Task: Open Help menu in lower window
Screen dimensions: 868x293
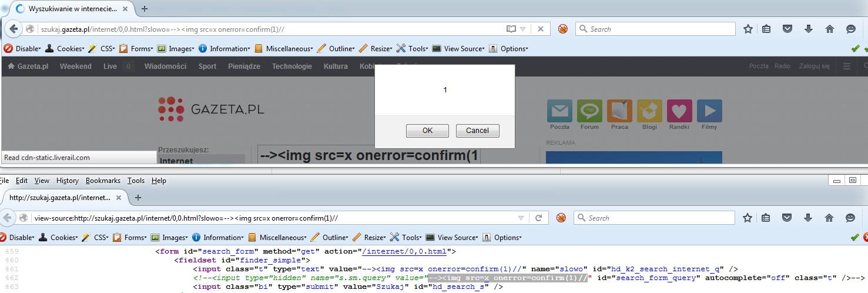Action: click(159, 181)
